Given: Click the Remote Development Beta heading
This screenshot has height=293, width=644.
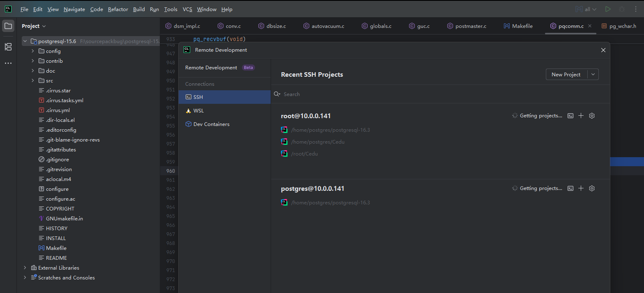Looking at the screenshot, I should click(220, 67).
